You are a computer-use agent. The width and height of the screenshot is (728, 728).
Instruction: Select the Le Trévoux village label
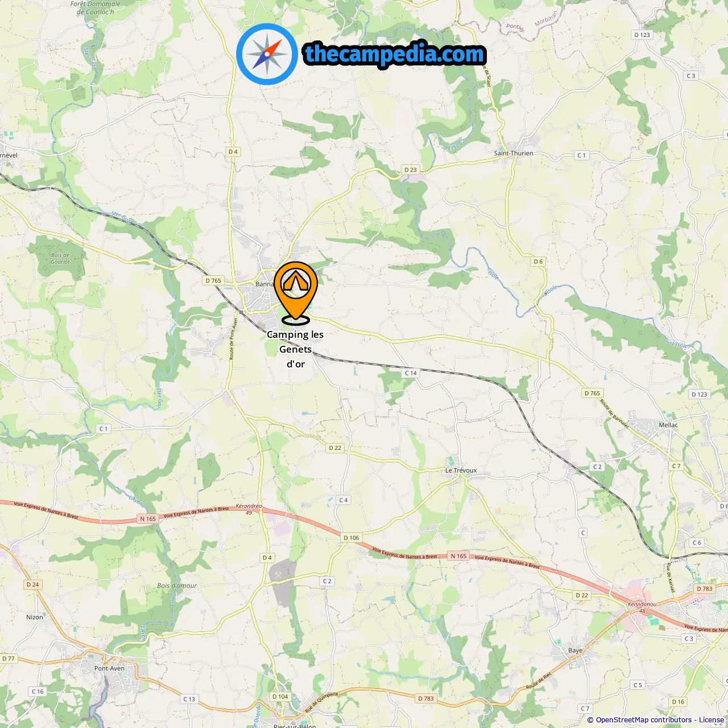[461, 470]
